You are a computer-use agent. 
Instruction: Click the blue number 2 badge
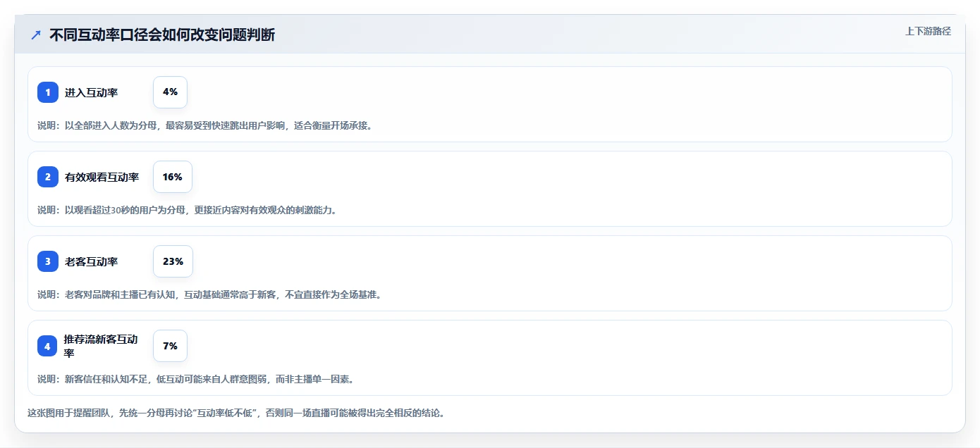[48, 177]
